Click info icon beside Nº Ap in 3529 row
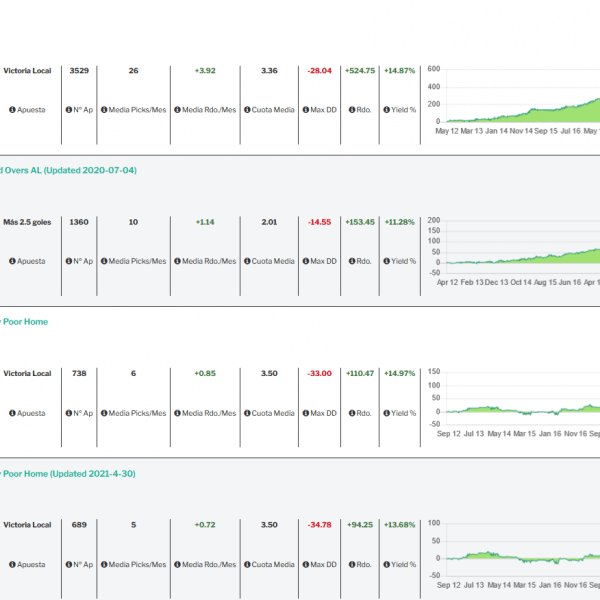 pos(69,110)
